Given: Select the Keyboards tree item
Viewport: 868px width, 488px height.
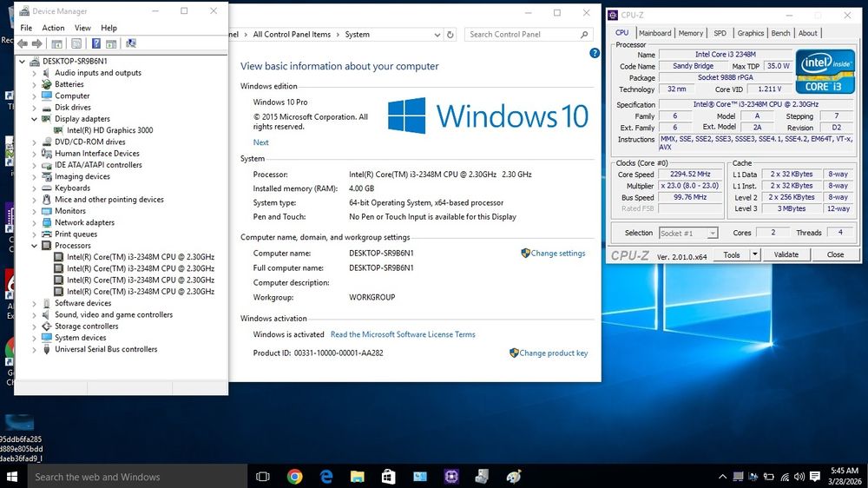Looking at the screenshot, I should (73, 188).
